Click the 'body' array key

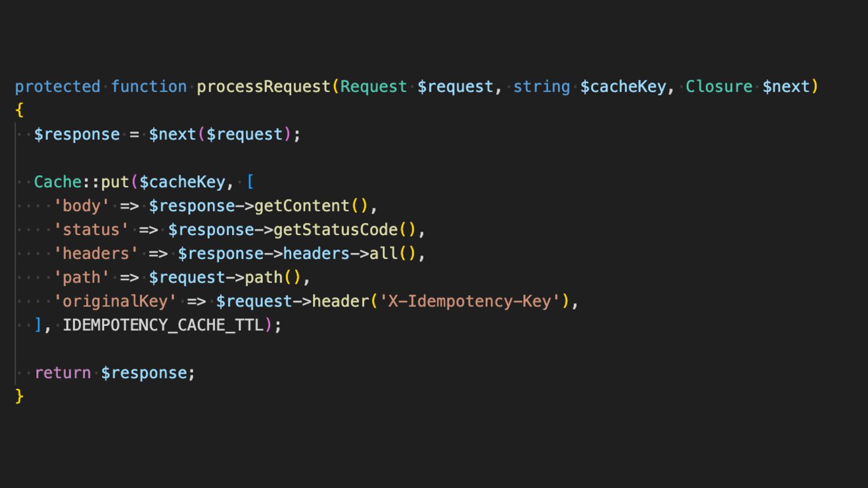82,206
